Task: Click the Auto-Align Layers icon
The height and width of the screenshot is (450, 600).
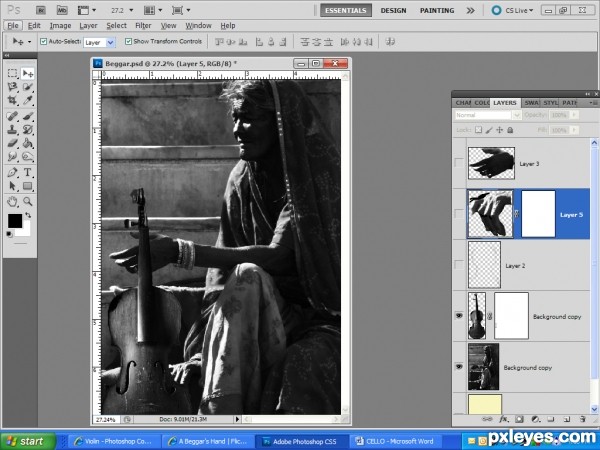Action: pos(390,41)
